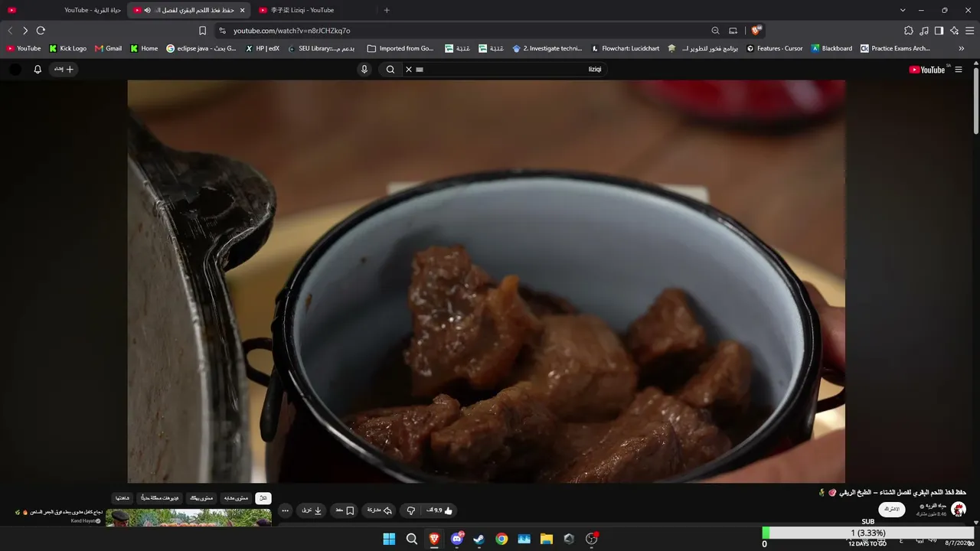
Task: Switch to the "Liziqi - YouTube" tab
Action: tap(315, 10)
